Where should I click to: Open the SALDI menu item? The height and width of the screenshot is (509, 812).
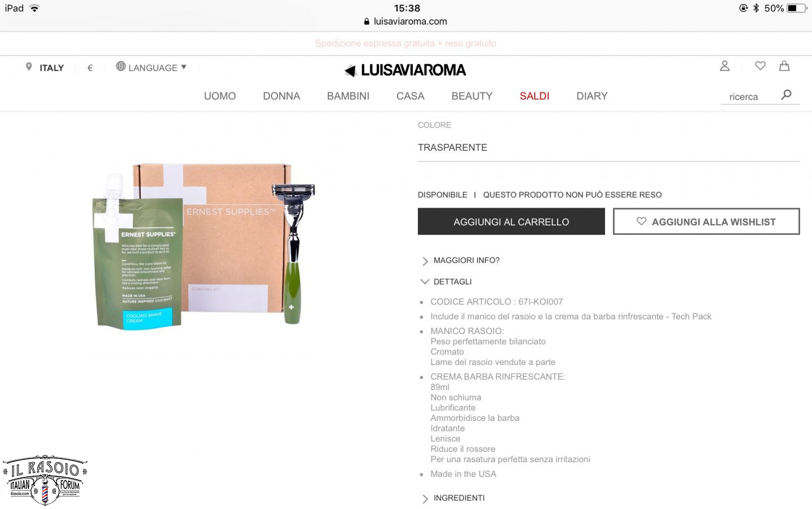tap(535, 96)
